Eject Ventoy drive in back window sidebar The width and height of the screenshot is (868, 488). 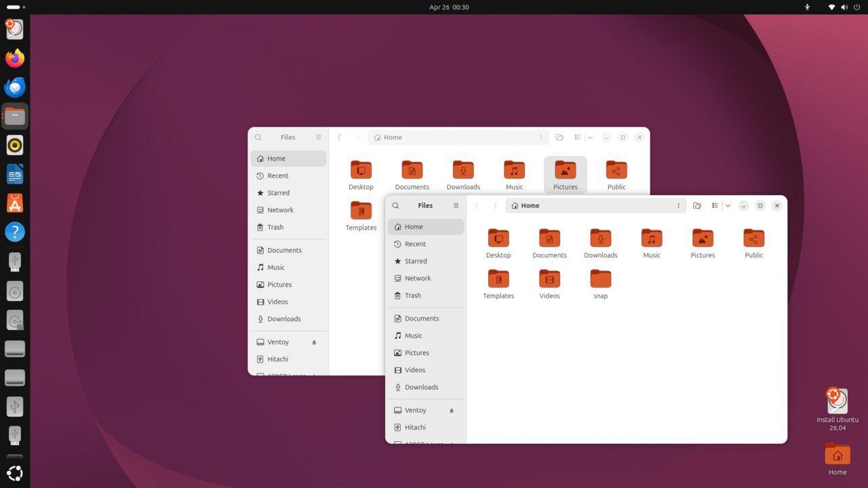click(314, 342)
